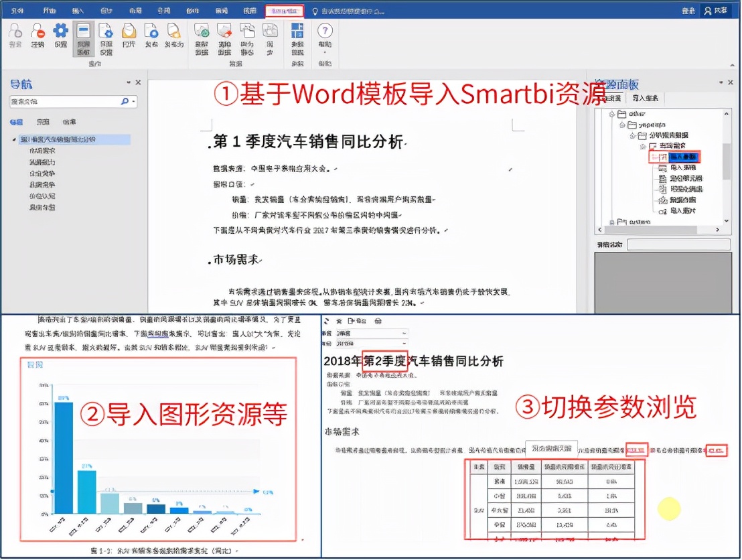Click the resource tree horizontal scroll-left arrow

(x=599, y=230)
